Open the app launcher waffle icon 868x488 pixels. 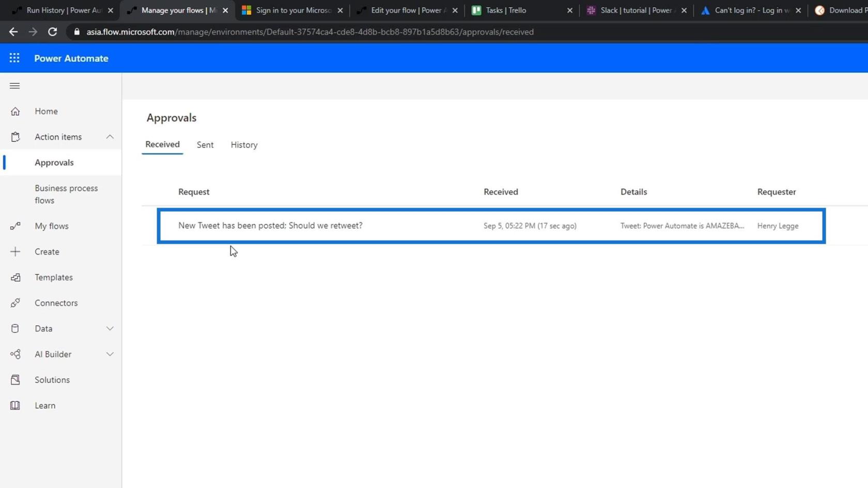pos(14,58)
